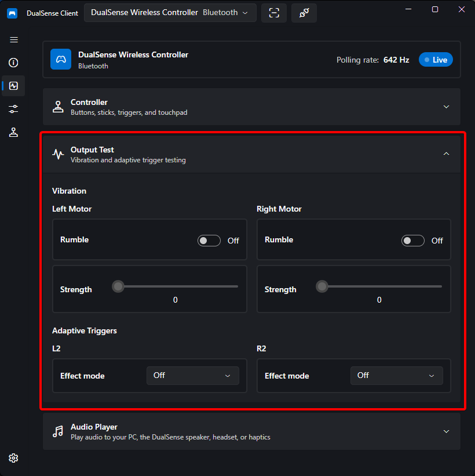This screenshot has width=475, height=476.
Task: Click the Right Motor strength value 0
Action: click(379, 300)
